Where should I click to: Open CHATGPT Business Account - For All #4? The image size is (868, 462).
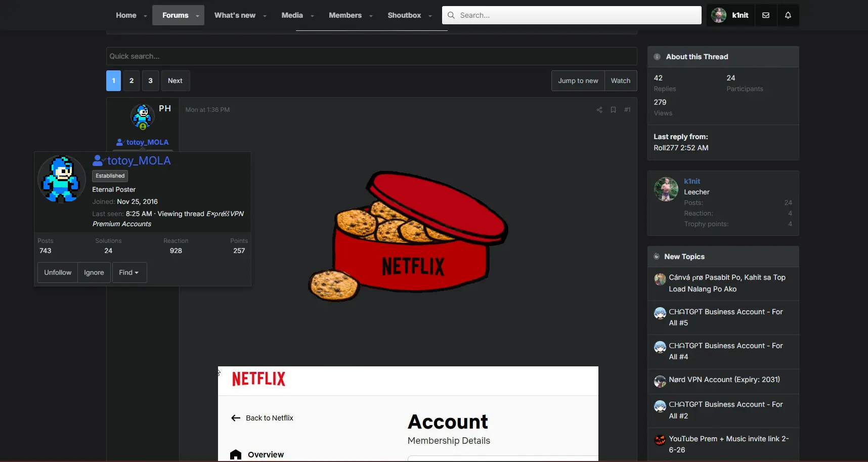726,351
